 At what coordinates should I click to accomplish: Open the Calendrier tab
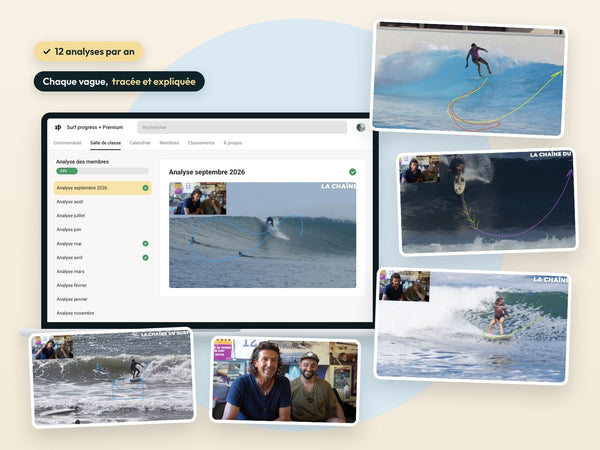(x=140, y=143)
